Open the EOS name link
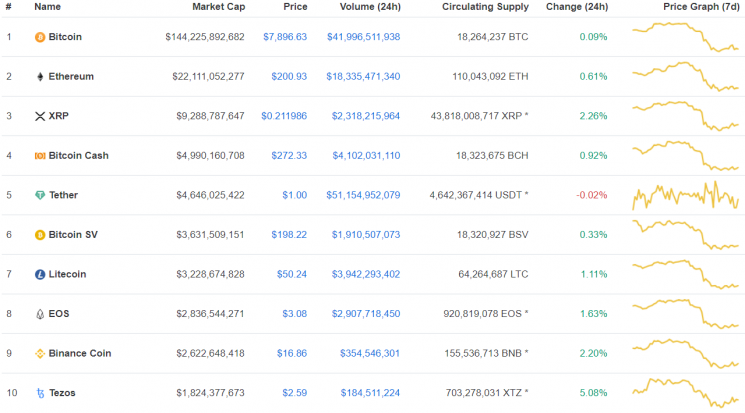745x413 pixels. 59,314
